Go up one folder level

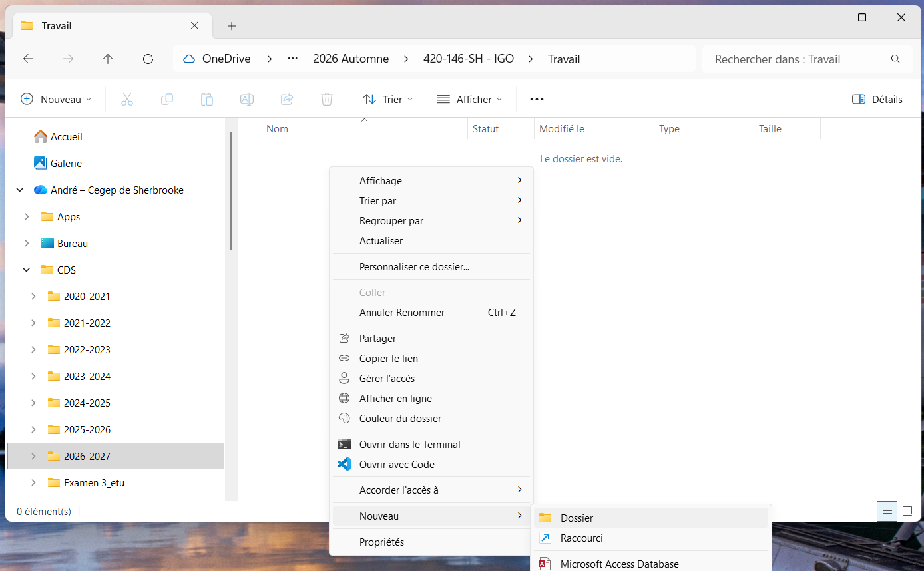(108, 59)
